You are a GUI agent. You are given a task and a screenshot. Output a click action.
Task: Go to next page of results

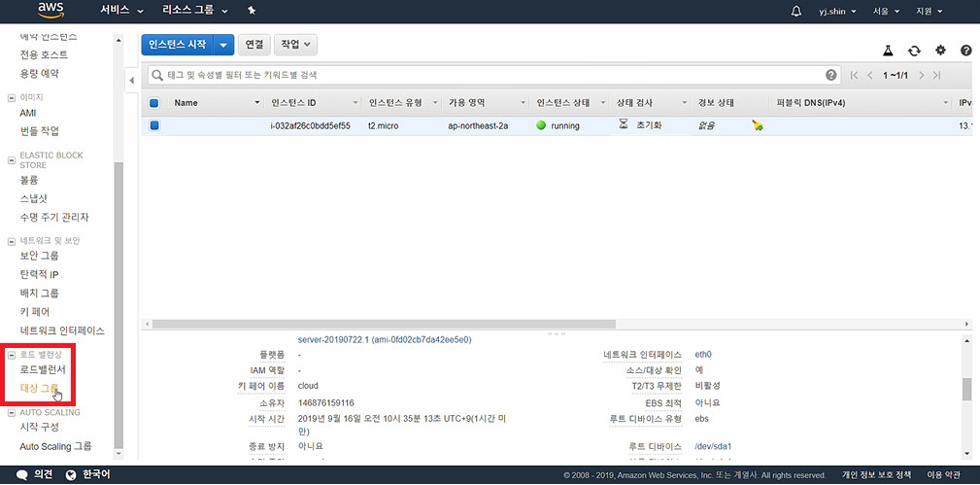[x=922, y=75]
